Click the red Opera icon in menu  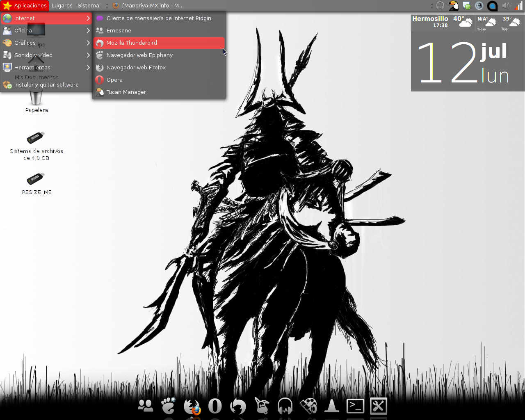click(x=100, y=80)
